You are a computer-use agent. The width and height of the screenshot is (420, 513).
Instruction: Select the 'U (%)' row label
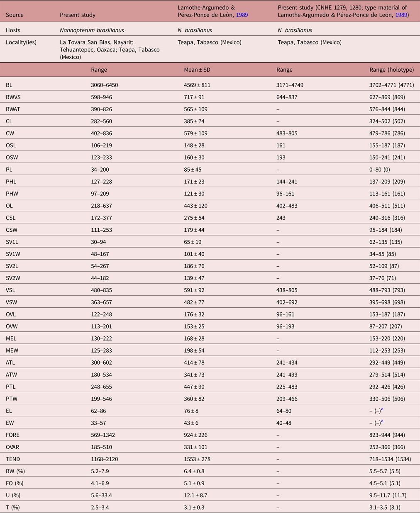tap(14, 495)
